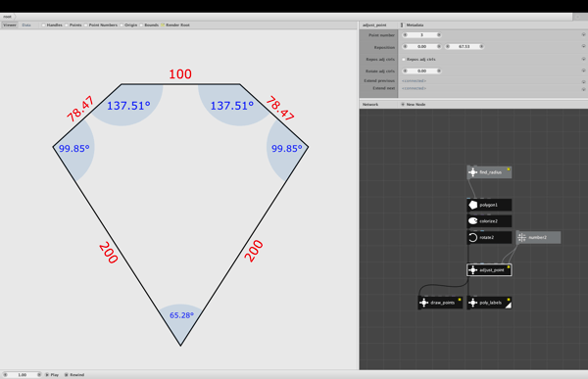Click the Reposition x field showing 0.00
The image size is (588, 379).
[421, 46]
